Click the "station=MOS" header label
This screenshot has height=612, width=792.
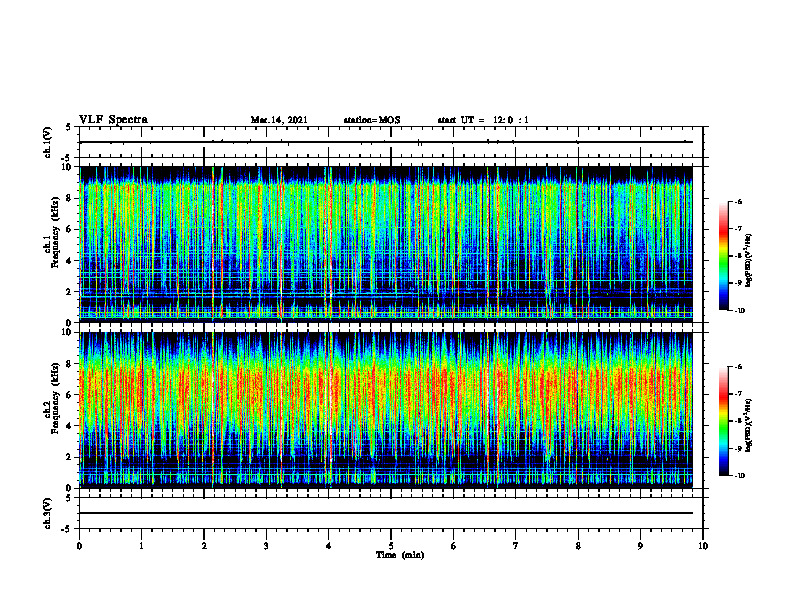(372, 120)
